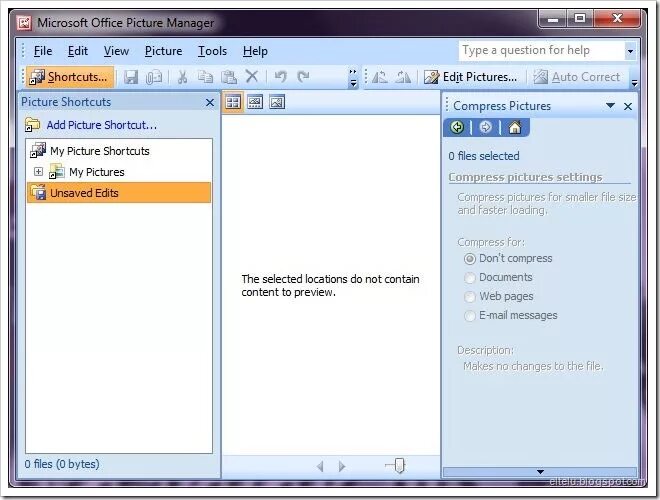The image size is (660, 500).
Task: Switch to Thumbnail view
Action: [232, 102]
